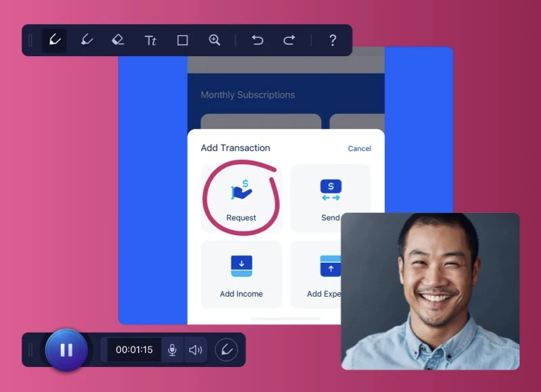Select the pen drawing tool

point(55,41)
